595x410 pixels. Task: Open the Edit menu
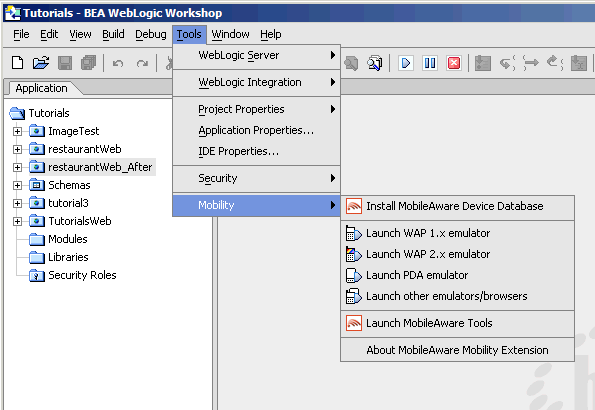click(x=49, y=35)
